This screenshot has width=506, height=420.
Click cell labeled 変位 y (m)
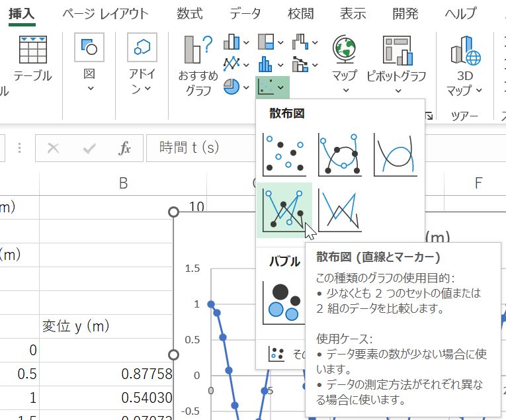pyautogui.click(x=106, y=326)
